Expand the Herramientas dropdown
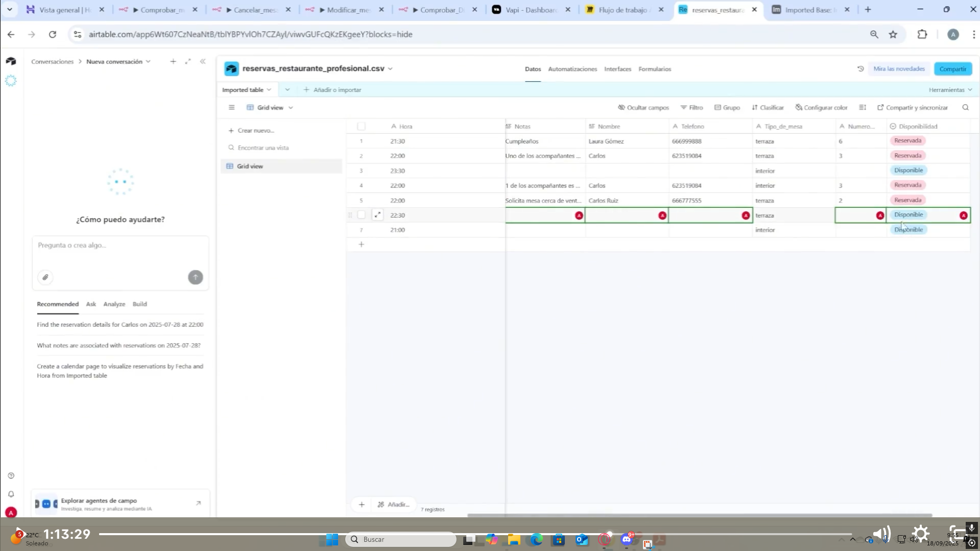The width and height of the screenshot is (980, 551). (950, 90)
